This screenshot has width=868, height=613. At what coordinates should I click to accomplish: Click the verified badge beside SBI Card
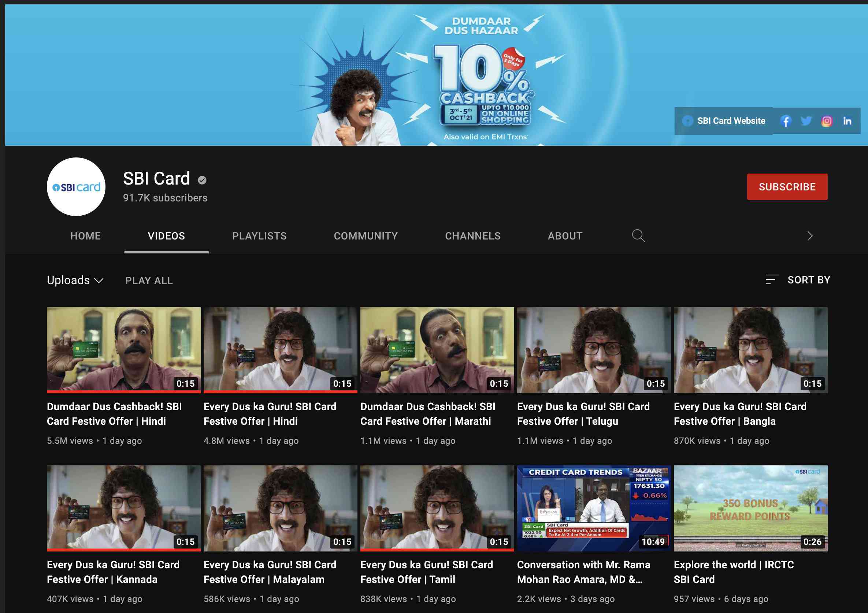coord(202,180)
